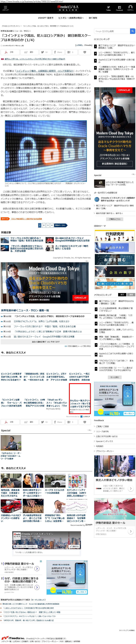Viewport: 136px width, 644px height.
Task: Open 「コインチェック事件、北朝鮮説に疑問符」 inline link
Action: [45, 71]
